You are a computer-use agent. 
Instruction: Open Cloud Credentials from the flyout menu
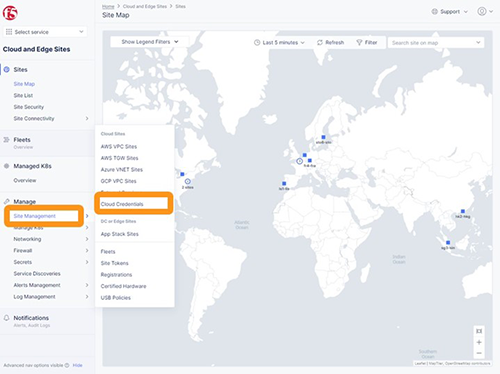pyautogui.click(x=122, y=204)
